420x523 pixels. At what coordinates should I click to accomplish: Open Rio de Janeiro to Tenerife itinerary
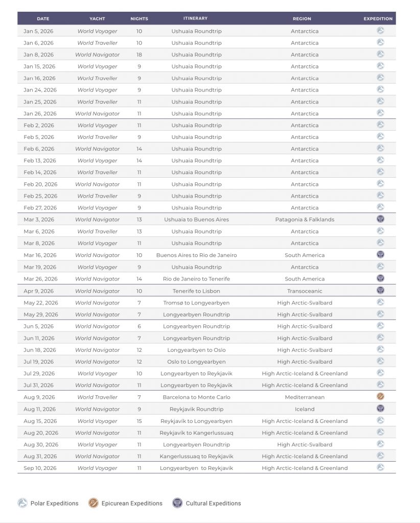[x=196, y=279]
